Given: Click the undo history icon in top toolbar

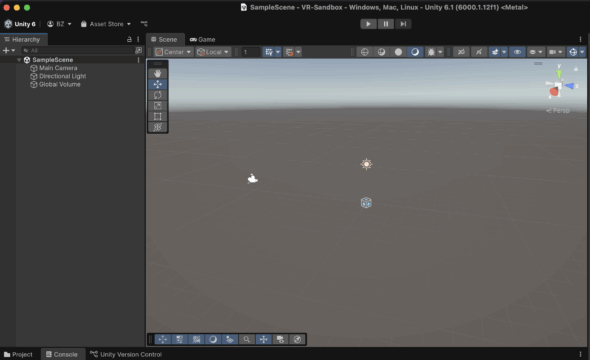Looking at the screenshot, I should [x=144, y=24].
